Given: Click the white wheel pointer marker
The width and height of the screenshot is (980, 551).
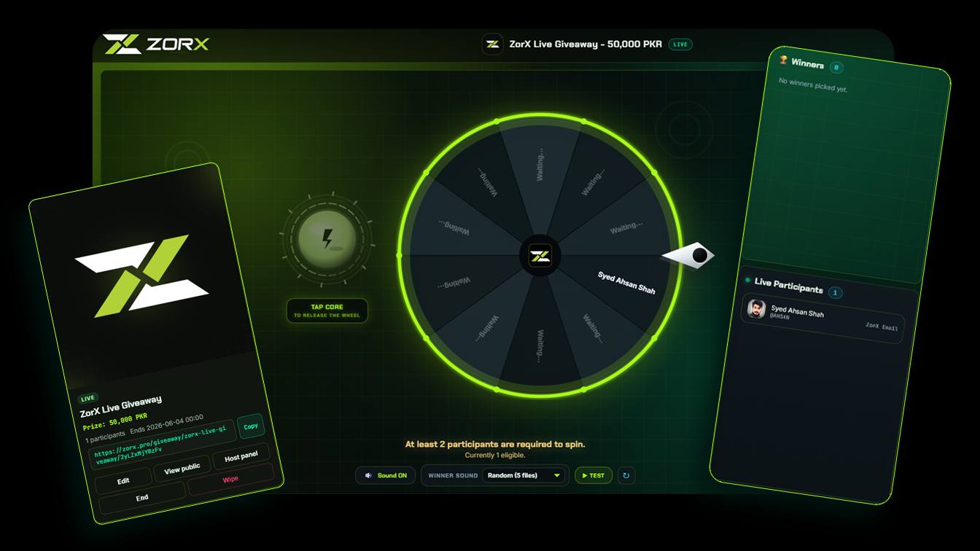Looking at the screenshot, I should 688,256.
